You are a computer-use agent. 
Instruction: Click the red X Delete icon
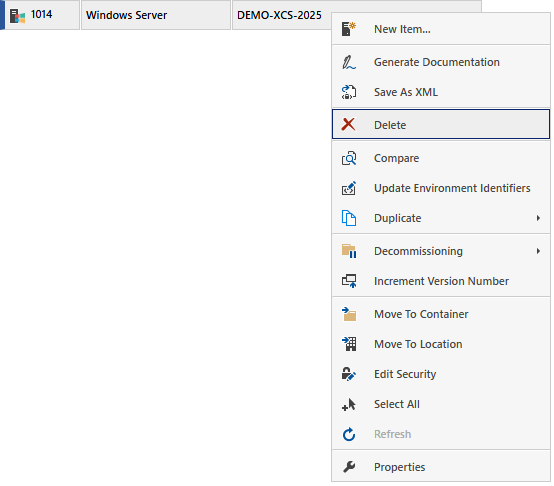click(x=349, y=124)
